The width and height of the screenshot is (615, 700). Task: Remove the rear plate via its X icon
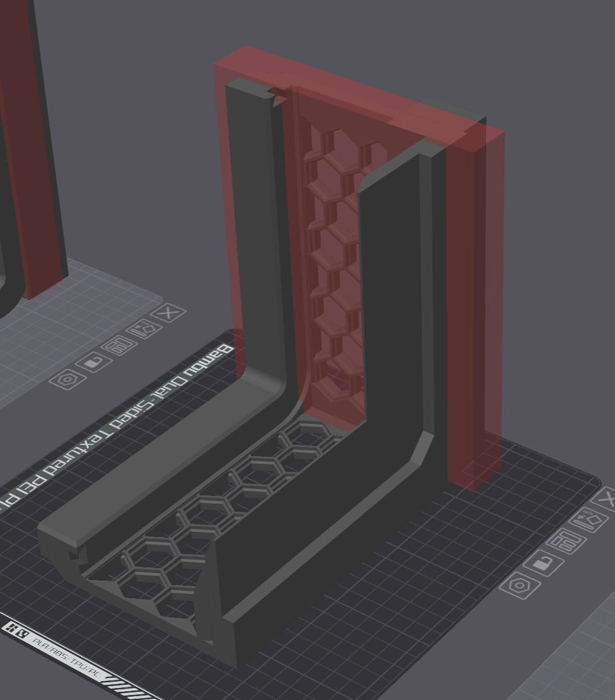click(x=169, y=313)
